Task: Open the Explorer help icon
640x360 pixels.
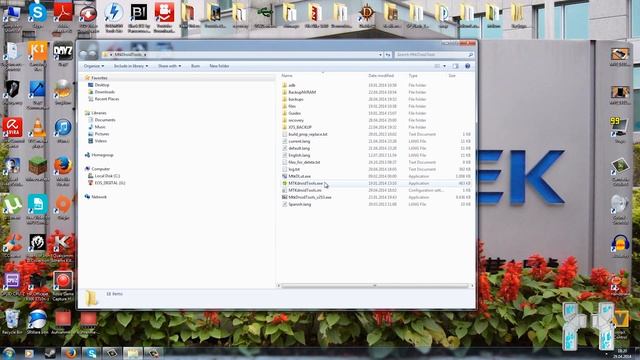Action: 468,66
